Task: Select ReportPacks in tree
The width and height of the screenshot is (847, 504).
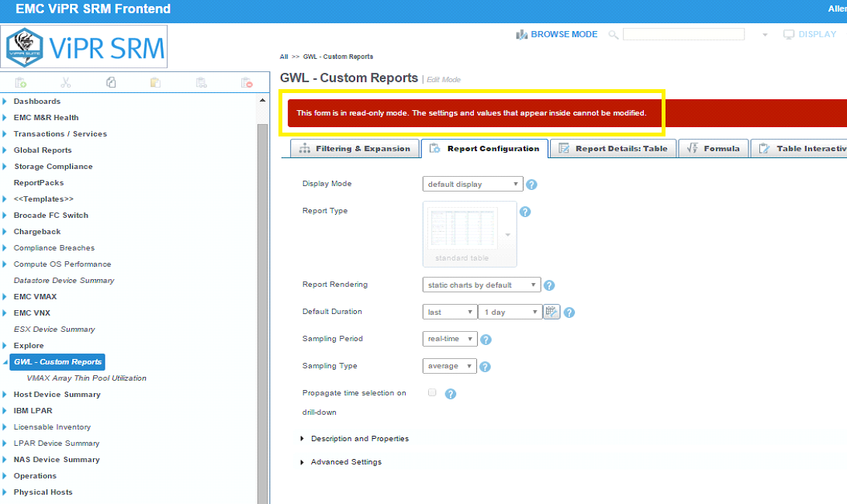Action: pyautogui.click(x=39, y=182)
